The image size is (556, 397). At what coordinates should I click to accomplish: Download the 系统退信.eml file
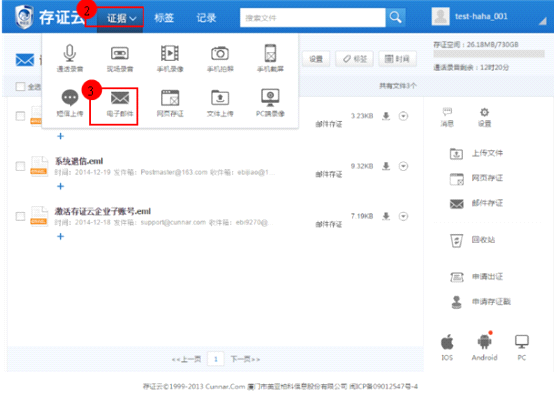tap(386, 166)
